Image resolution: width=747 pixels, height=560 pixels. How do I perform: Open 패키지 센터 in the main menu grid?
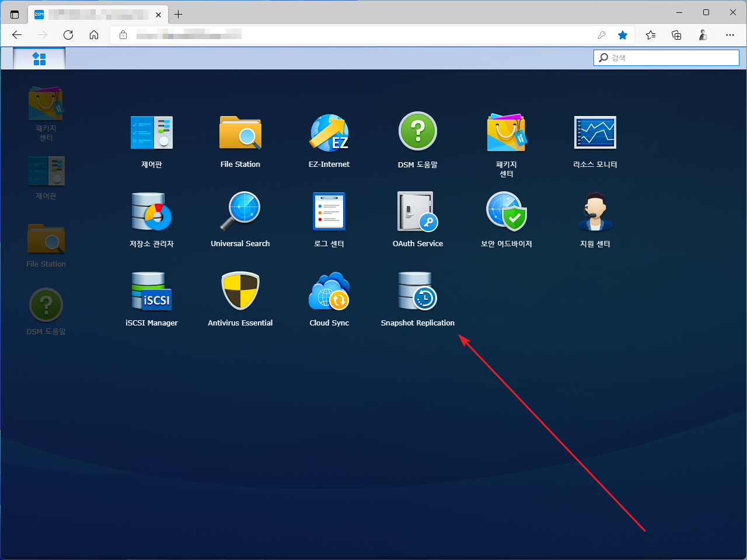tap(507, 145)
